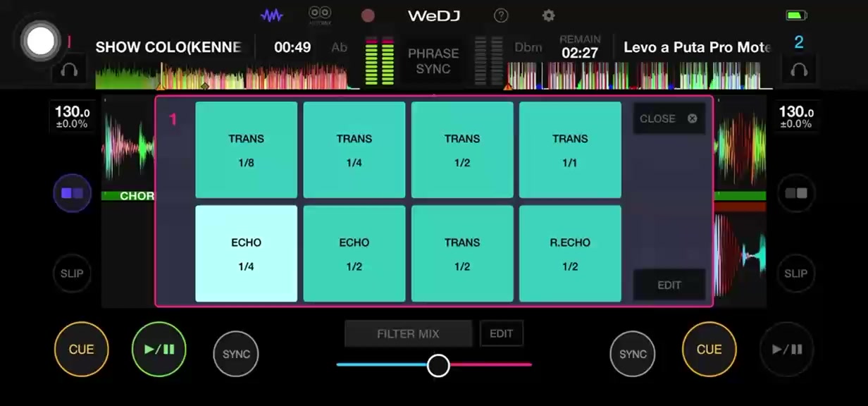
Task: Open EDIT next to FILTER MIX
Action: [x=502, y=333]
